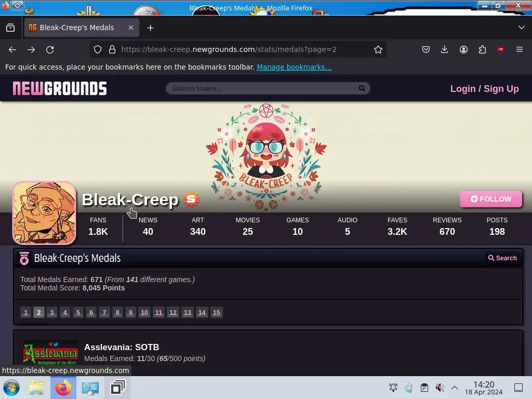
Task: Bookmark this page with star icon
Action: [378, 49]
